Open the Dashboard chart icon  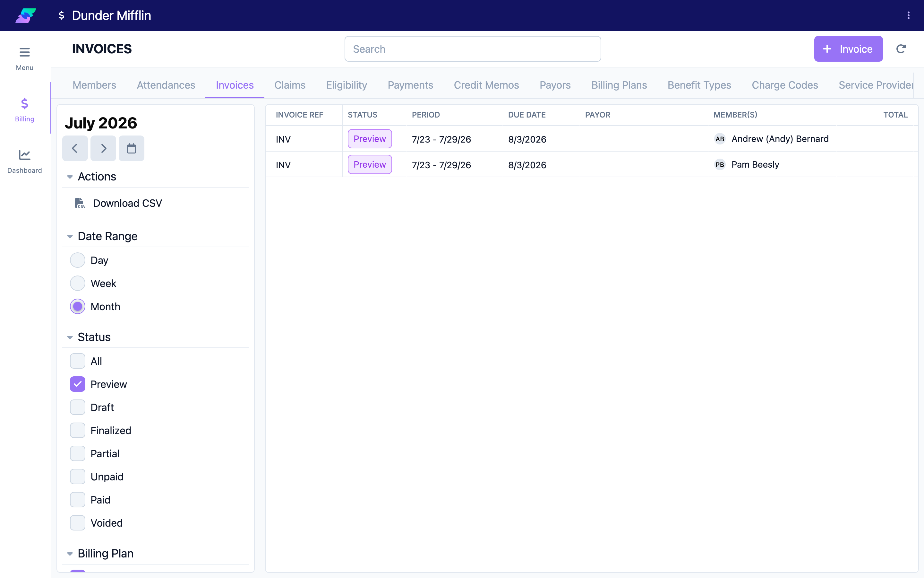(x=24, y=155)
